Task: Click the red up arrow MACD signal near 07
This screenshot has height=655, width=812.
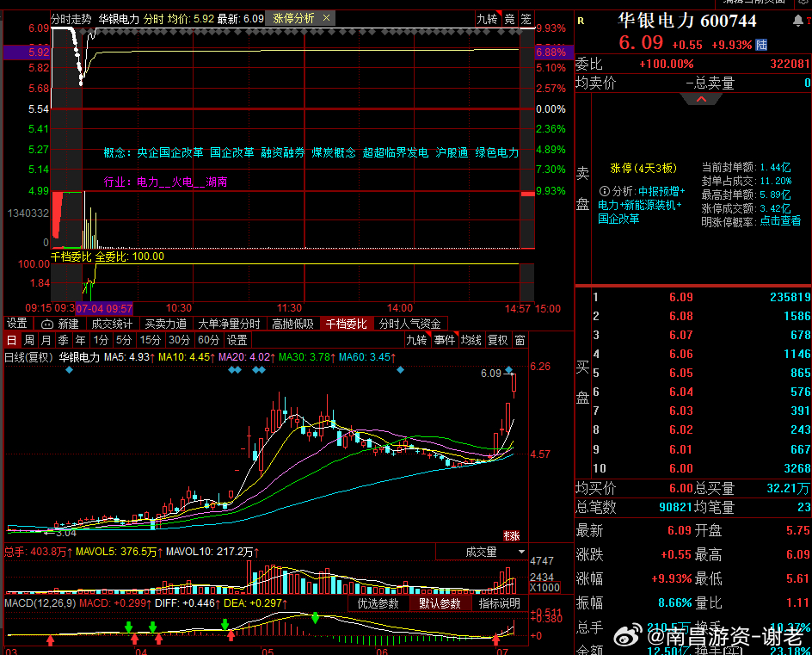Action: tap(495, 639)
